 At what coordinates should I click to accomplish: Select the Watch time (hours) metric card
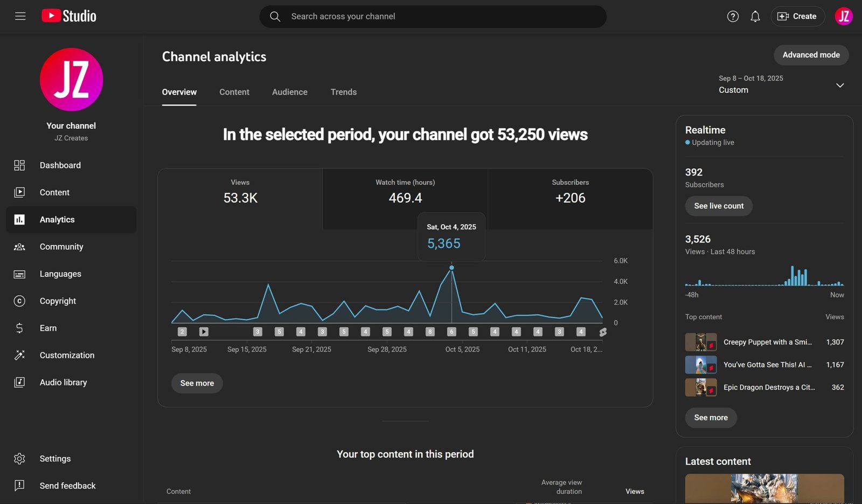point(405,192)
